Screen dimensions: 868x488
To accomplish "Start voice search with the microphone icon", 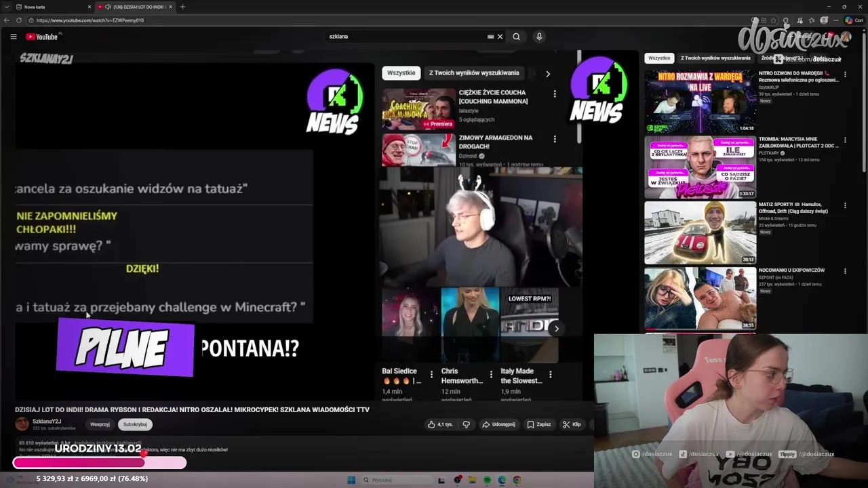I will (x=539, y=37).
